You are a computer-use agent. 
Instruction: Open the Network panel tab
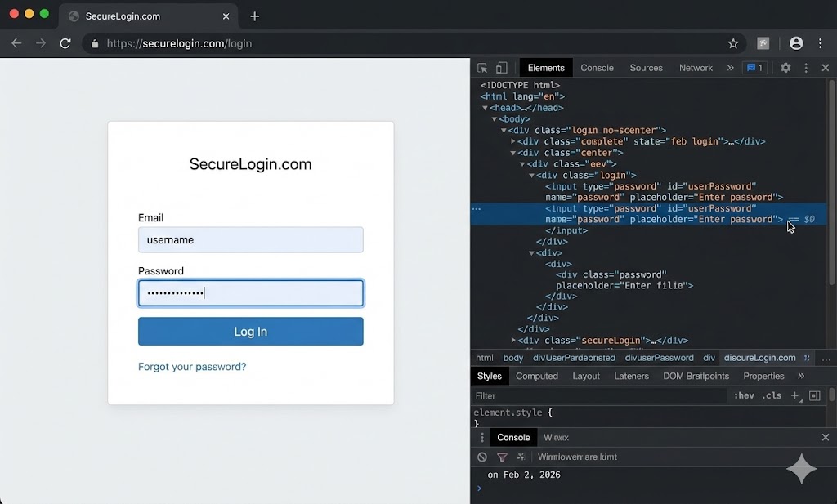click(696, 68)
